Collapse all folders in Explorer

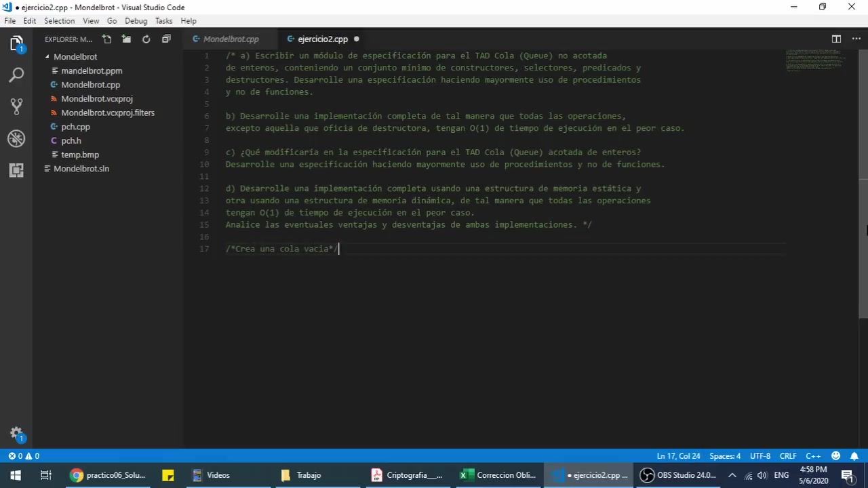click(x=166, y=39)
